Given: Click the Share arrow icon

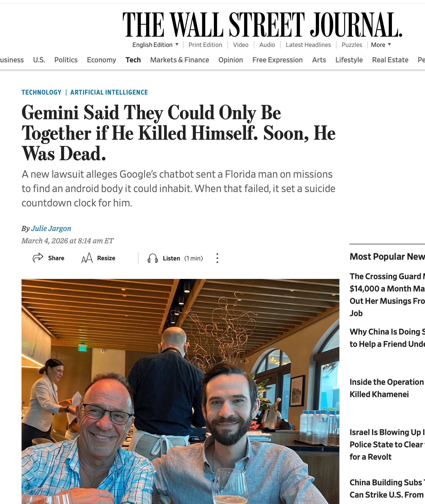Looking at the screenshot, I should [x=38, y=258].
